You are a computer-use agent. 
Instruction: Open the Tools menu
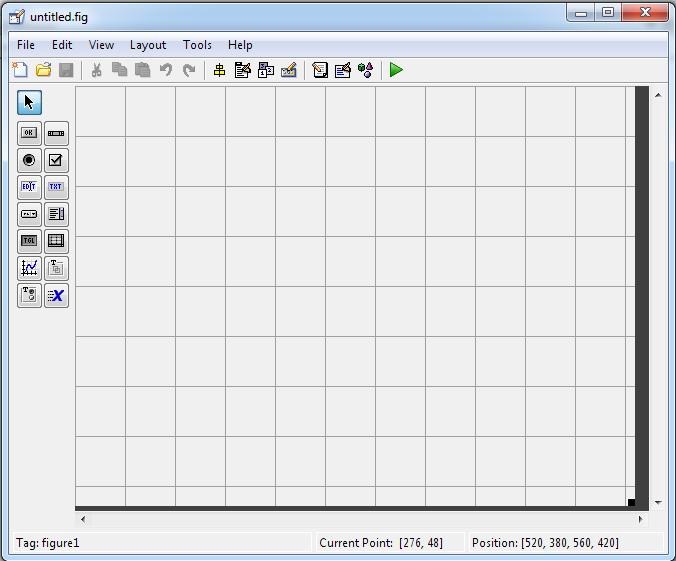point(197,45)
